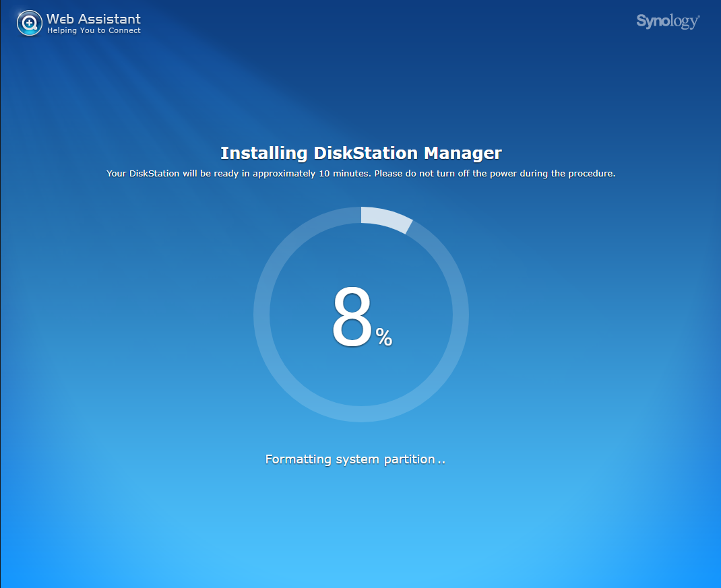Click the 'Formatting system partition' status text
721x588 pixels.
[x=355, y=459]
